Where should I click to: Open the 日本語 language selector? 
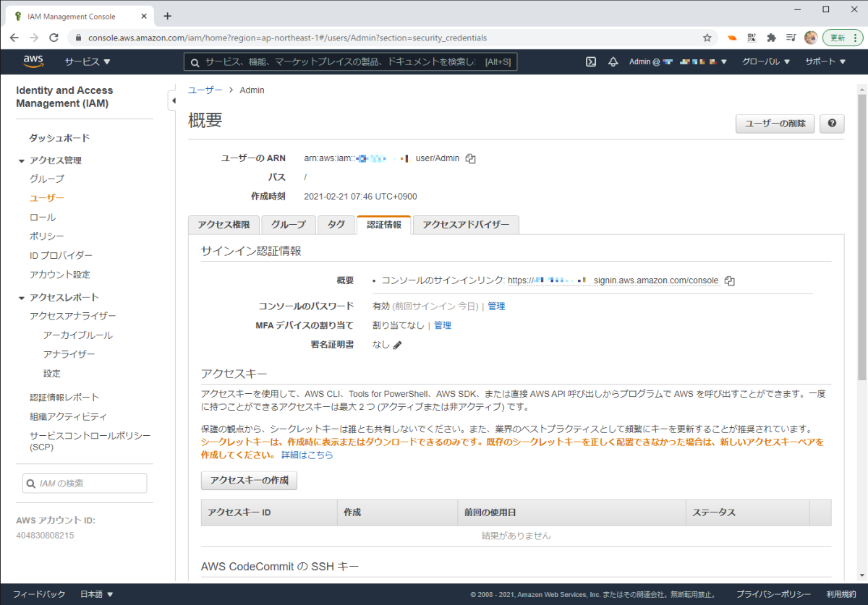pos(97,594)
